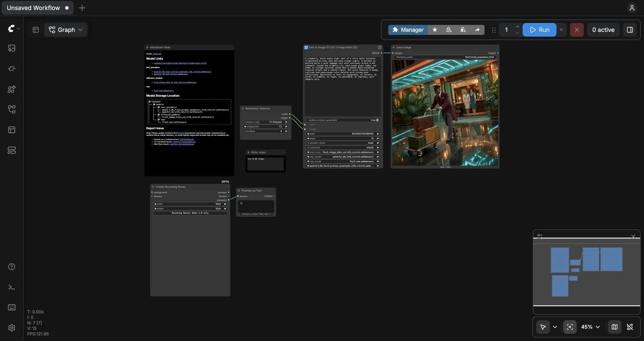Click the star favorites icon in Manager bar
This screenshot has height=341, width=644.
tap(434, 30)
